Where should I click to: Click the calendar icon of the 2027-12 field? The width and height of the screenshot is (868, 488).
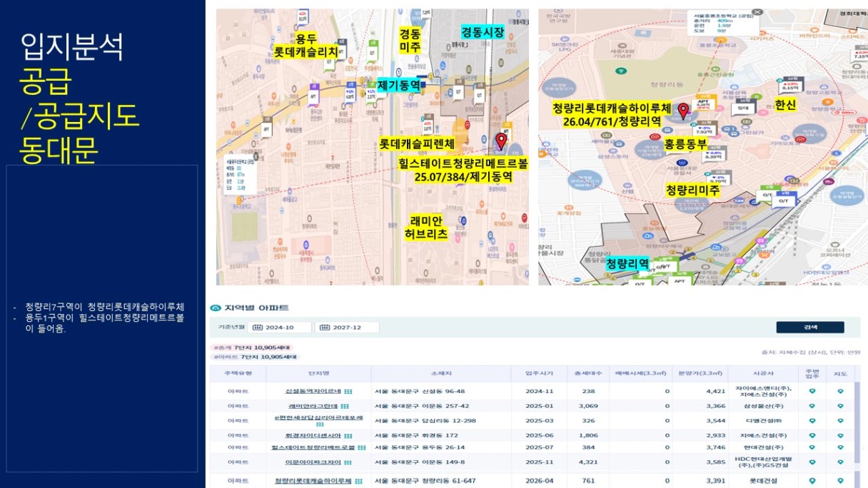(x=323, y=327)
